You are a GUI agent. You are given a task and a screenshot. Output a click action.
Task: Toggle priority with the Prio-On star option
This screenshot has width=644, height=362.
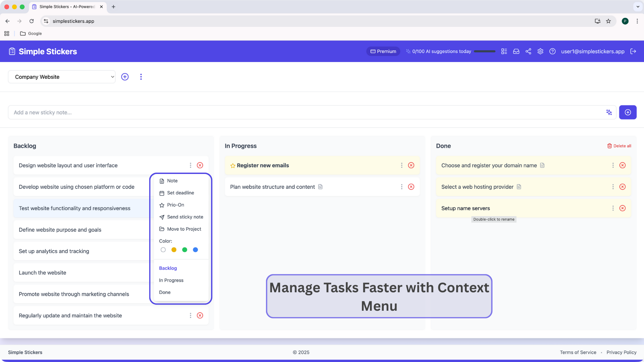point(175,205)
